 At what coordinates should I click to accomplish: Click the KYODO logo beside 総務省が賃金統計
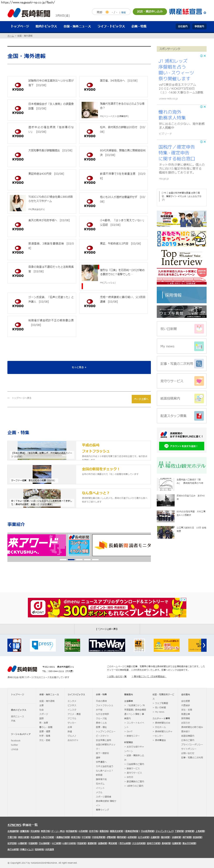[x=18, y=327]
